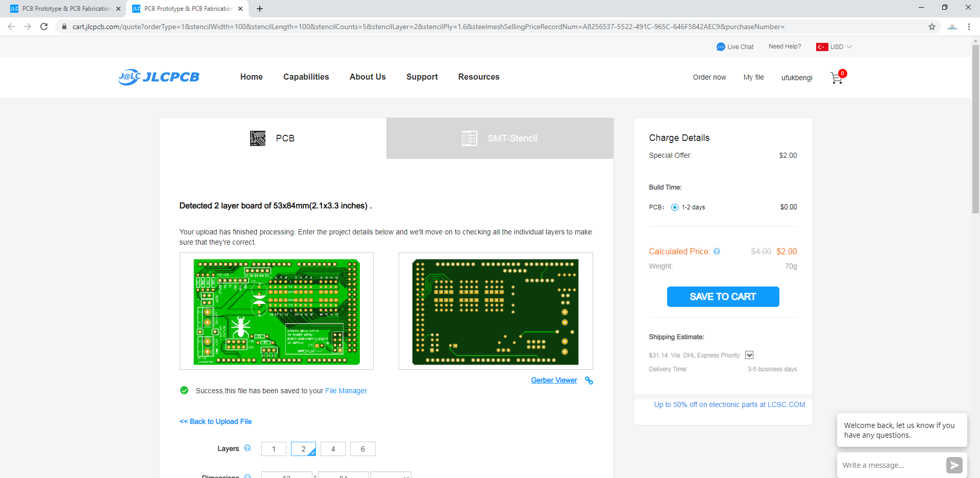Select 4 layers option
Viewport: 980px width, 478px height.
pyautogui.click(x=333, y=449)
